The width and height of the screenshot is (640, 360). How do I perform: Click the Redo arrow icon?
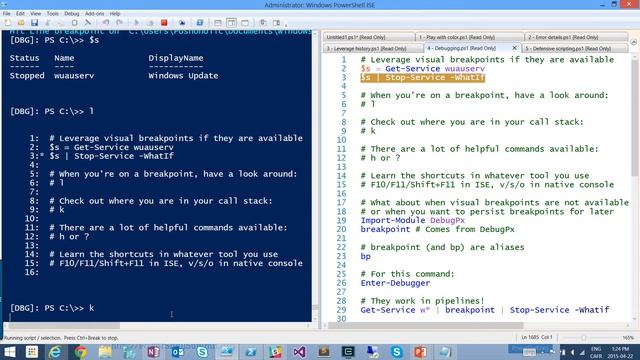(x=119, y=23)
